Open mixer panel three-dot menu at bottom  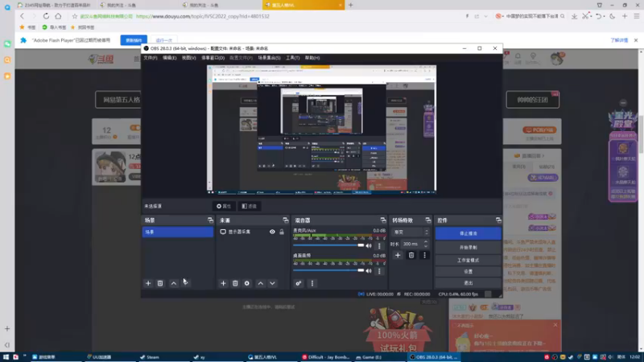(x=312, y=283)
